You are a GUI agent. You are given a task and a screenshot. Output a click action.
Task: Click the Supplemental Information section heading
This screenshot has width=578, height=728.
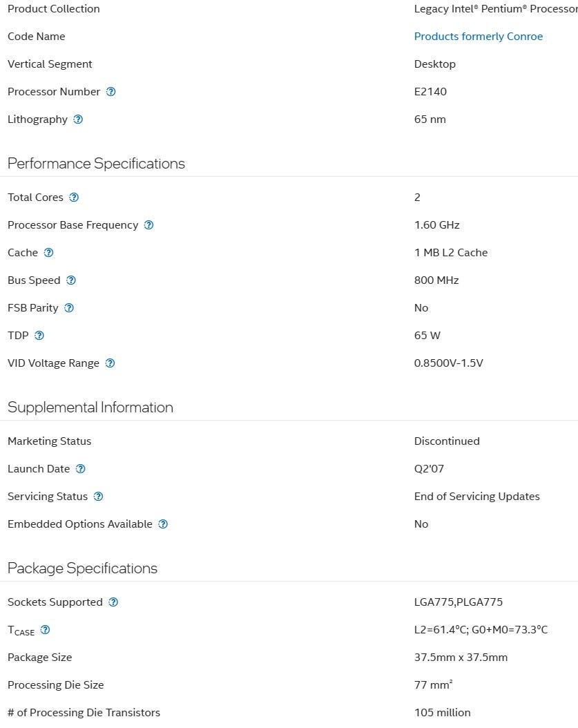pyautogui.click(x=90, y=408)
